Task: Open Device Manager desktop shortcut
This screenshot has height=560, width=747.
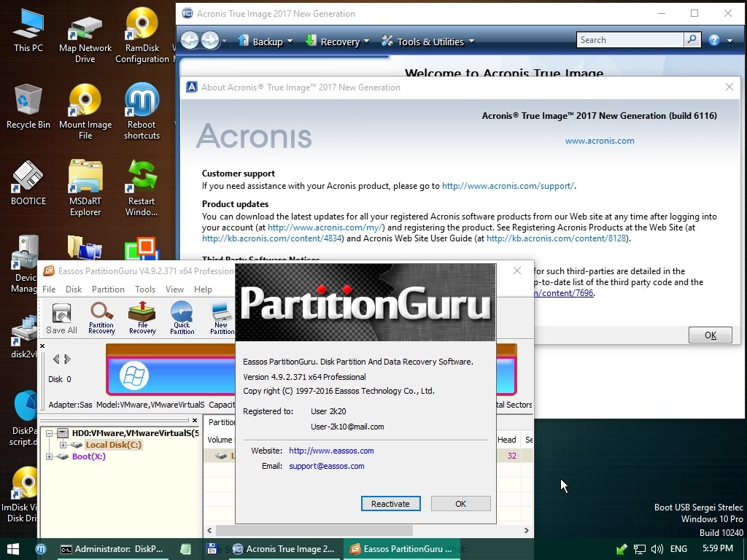Action: tap(24, 264)
